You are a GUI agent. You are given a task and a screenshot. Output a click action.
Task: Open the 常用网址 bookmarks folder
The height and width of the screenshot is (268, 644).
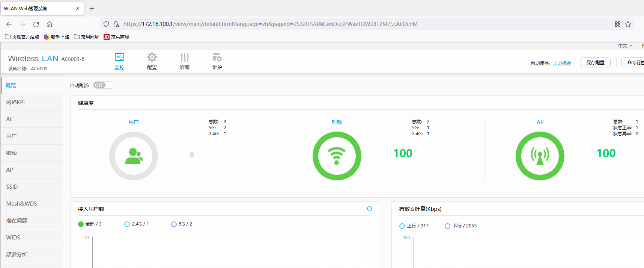pos(87,37)
